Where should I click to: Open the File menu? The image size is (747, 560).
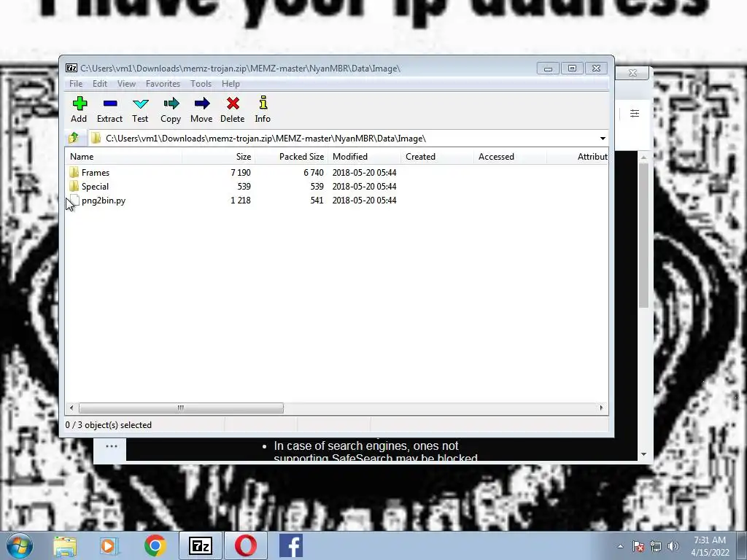coord(76,84)
